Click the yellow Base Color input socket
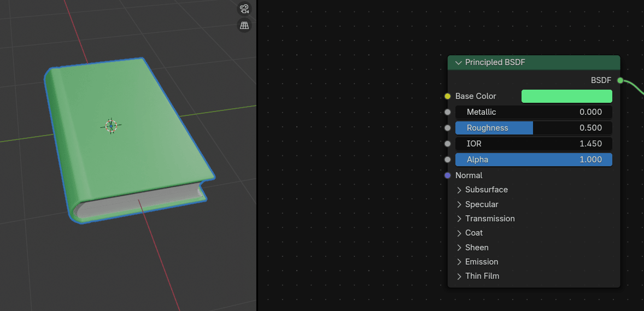This screenshot has width=644, height=311. pos(448,96)
